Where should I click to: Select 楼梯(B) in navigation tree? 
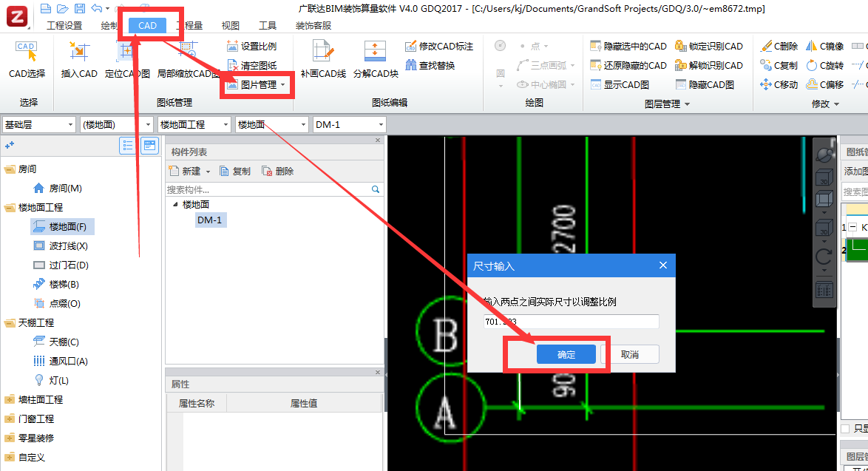56,284
